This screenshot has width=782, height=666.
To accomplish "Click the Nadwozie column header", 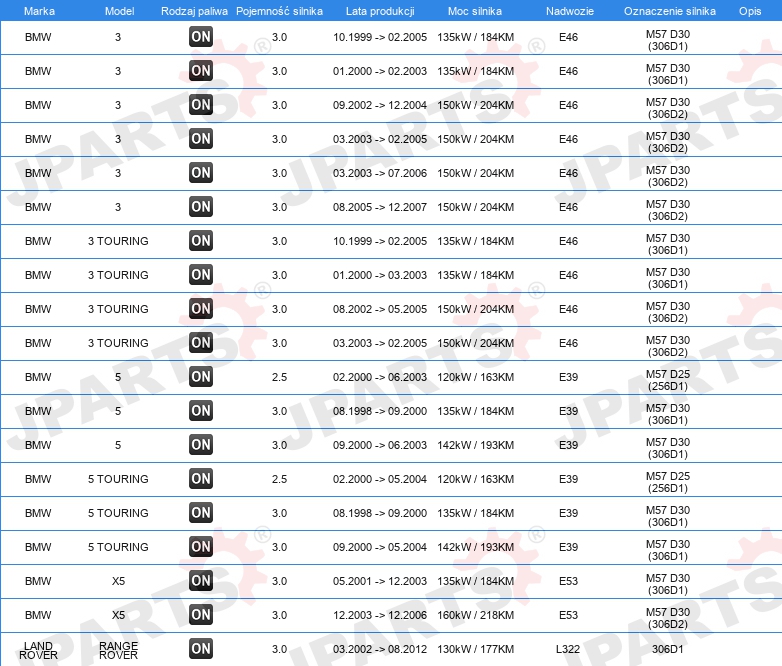I will click(x=570, y=11).
